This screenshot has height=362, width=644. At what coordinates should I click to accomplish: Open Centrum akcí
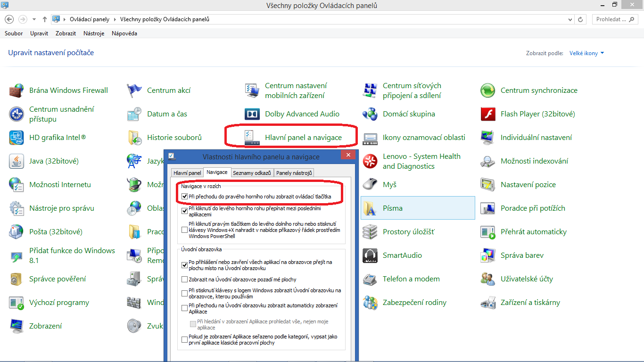click(159, 90)
